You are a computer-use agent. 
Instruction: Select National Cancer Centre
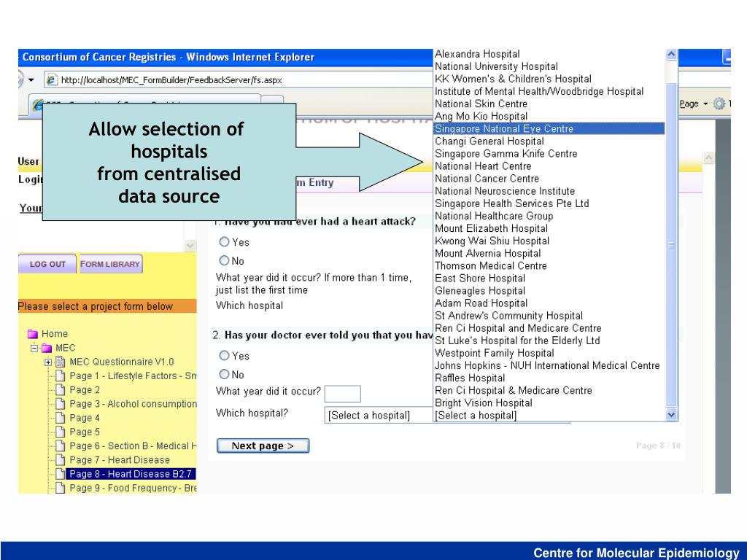487,178
